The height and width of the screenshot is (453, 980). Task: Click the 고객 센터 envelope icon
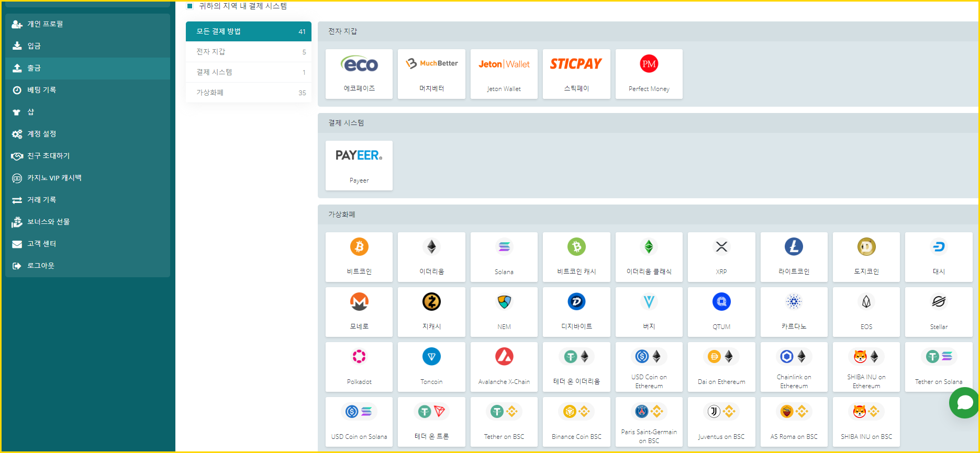click(x=17, y=244)
